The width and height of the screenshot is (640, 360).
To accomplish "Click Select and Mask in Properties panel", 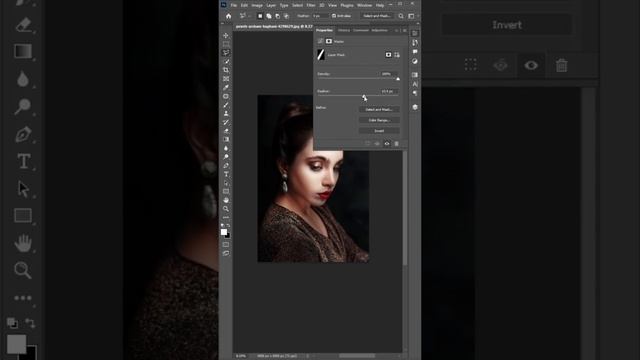I will 379,109.
